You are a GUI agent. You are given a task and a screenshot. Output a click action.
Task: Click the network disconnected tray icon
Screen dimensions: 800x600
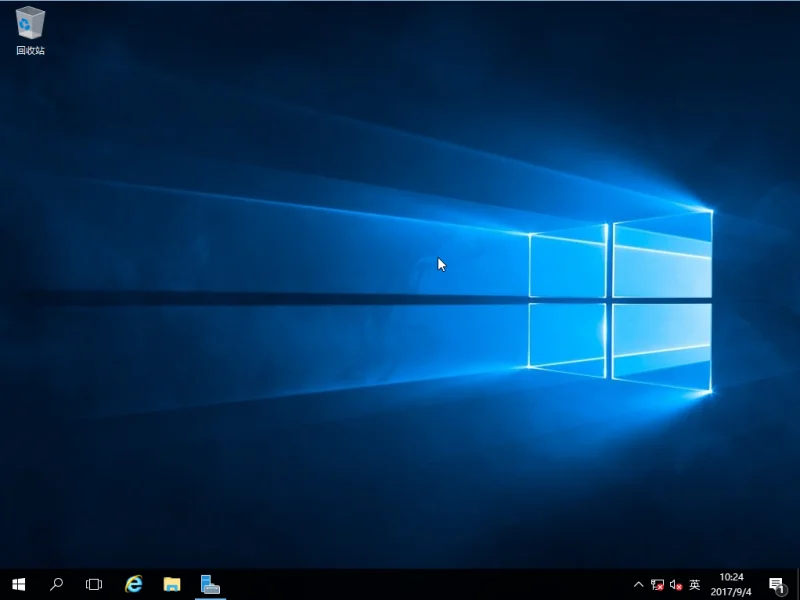[657, 585]
